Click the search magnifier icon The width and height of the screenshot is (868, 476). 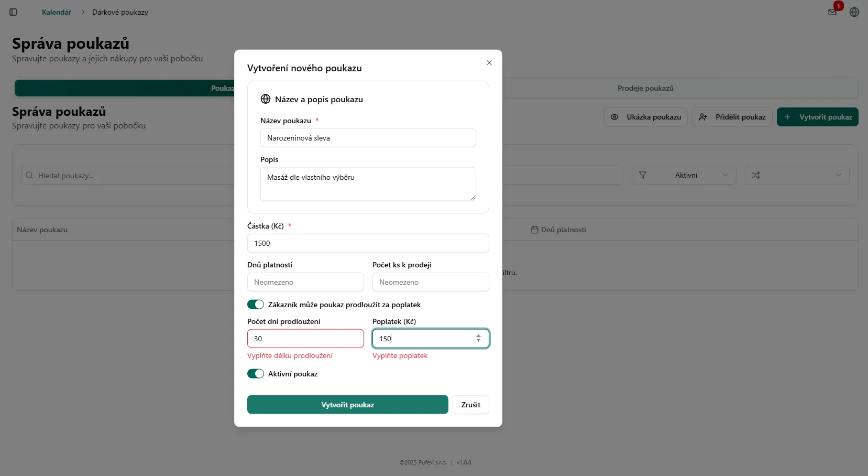29,176
